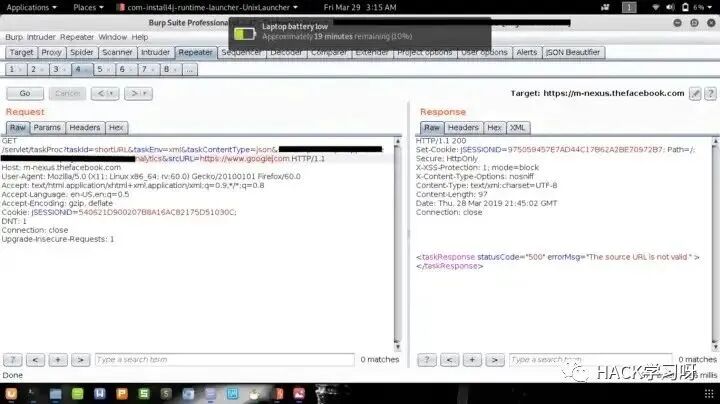This screenshot has width=720, height=404.
Task: Open the first orange icon in taskbar
Action: (x=11, y=393)
